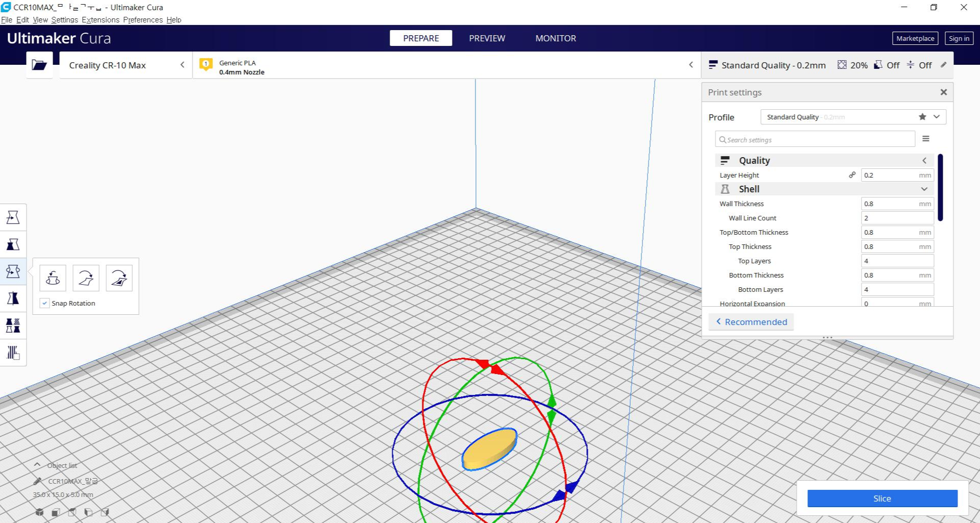Close the Print settings panel
The width and height of the screenshot is (980, 523).
pos(943,92)
